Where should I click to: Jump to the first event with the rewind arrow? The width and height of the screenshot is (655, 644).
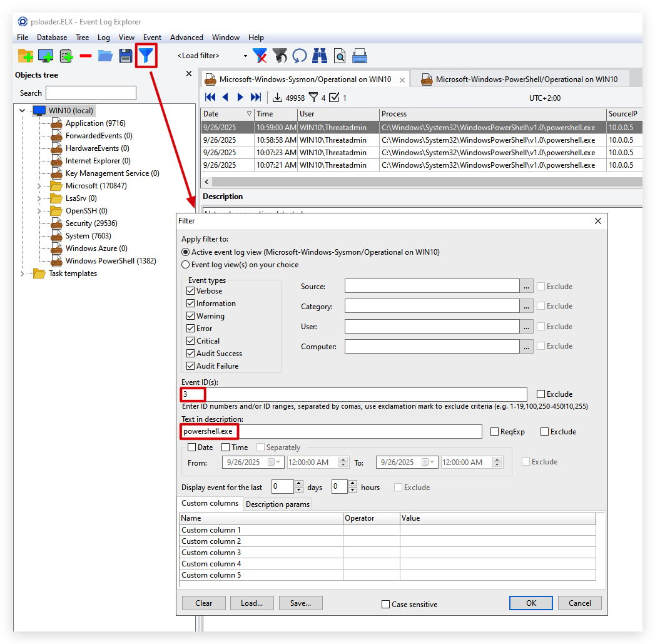210,98
